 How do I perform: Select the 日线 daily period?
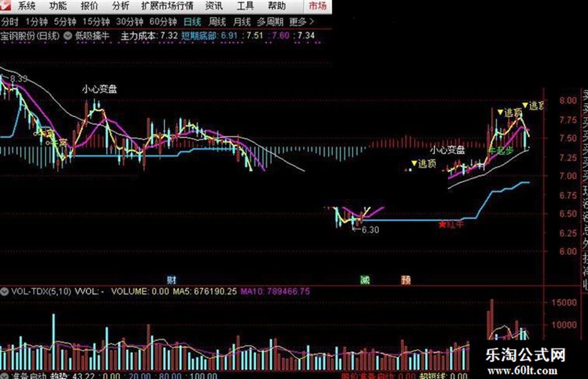tap(192, 22)
